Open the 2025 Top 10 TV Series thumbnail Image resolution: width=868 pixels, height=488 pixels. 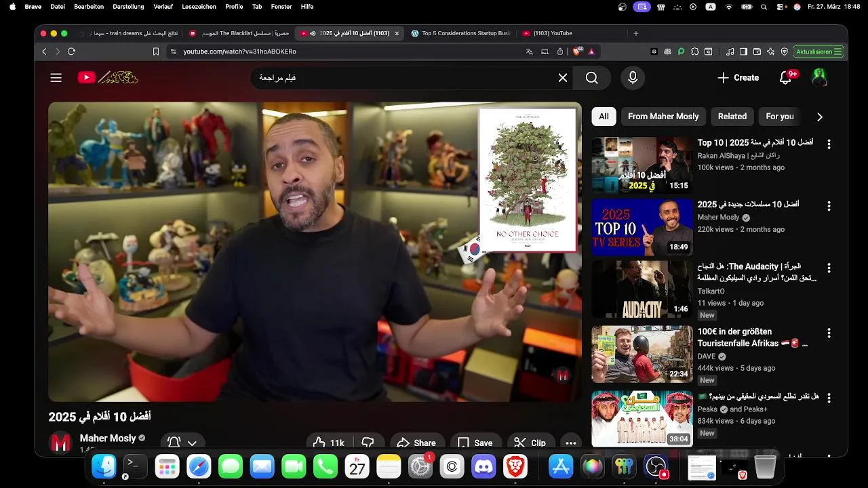(x=642, y=227)
